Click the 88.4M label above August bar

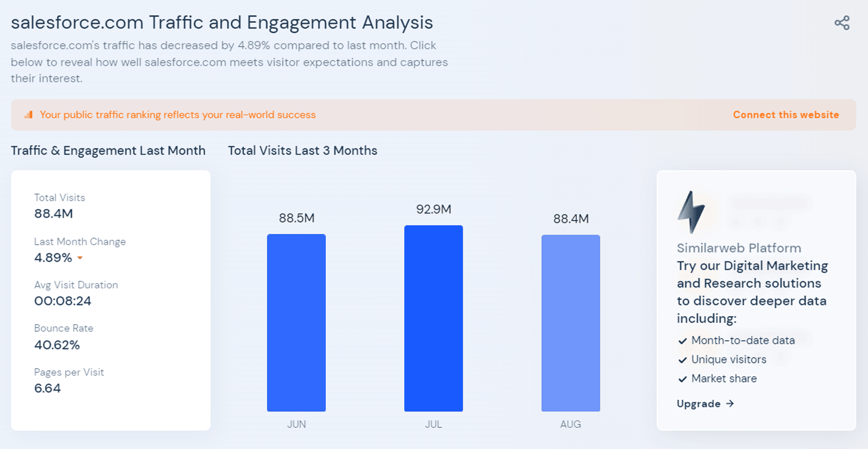571,219
